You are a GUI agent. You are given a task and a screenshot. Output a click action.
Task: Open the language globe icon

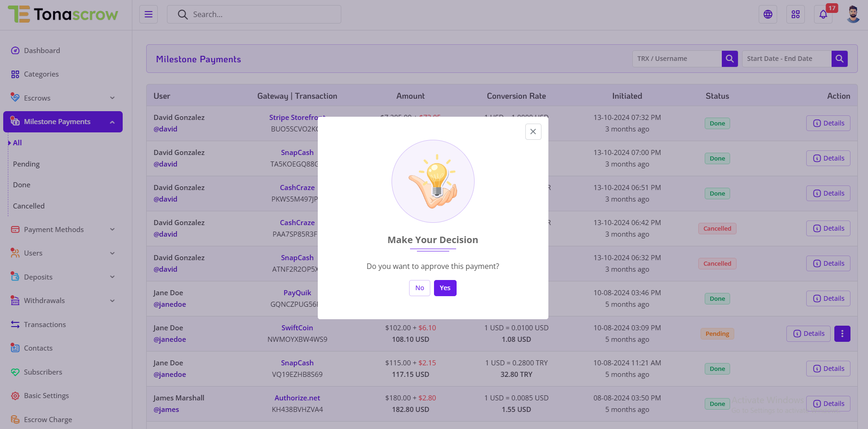(768, 14)
